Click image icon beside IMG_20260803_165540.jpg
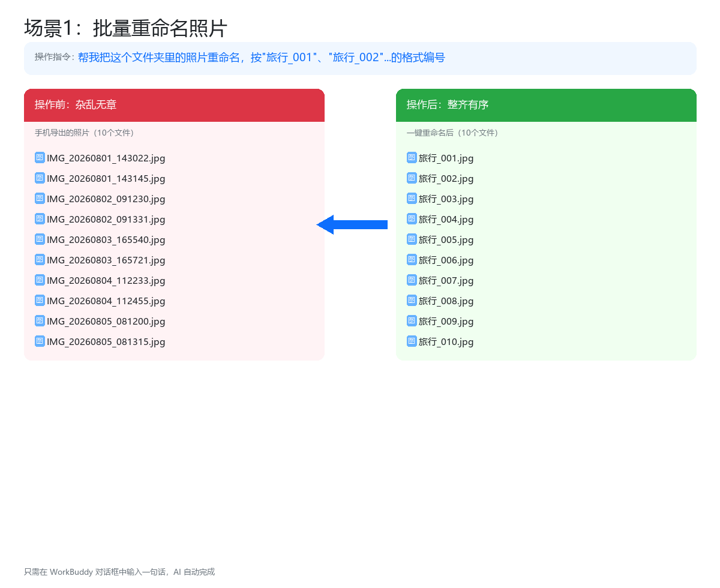The width and height of the screenshot is (720, 588). (x=40, y=239)
